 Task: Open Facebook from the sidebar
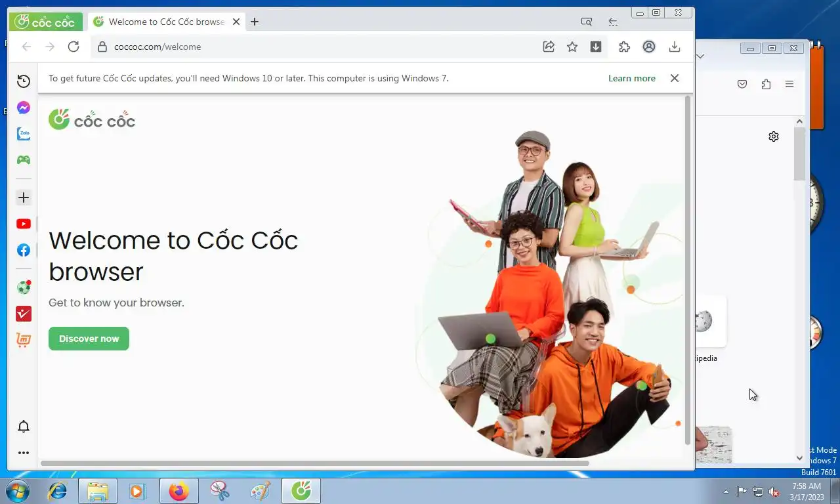pos(24,250)
